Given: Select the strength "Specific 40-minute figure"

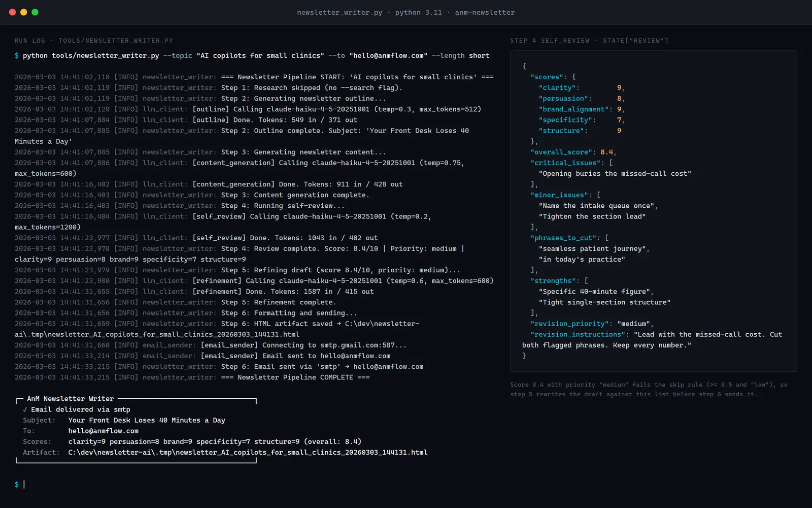Looking at the screenshot, I should (x=594, y=292).
